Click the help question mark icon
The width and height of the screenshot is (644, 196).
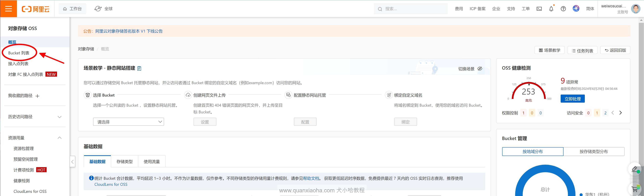pyautogui.click(x=563, y=9)
